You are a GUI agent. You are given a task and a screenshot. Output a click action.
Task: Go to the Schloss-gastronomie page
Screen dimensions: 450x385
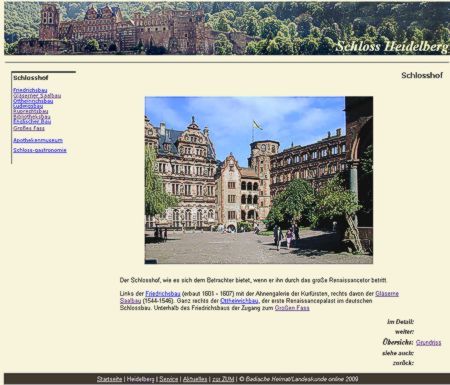(40, 150)
